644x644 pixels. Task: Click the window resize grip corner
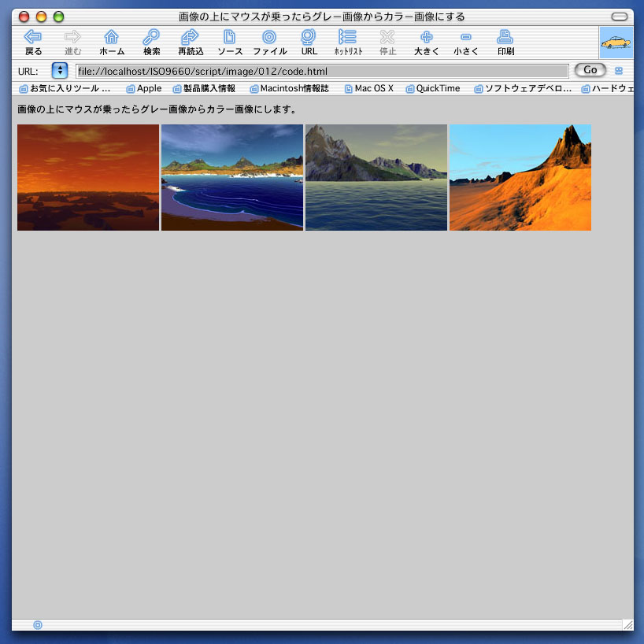[627, 624]
